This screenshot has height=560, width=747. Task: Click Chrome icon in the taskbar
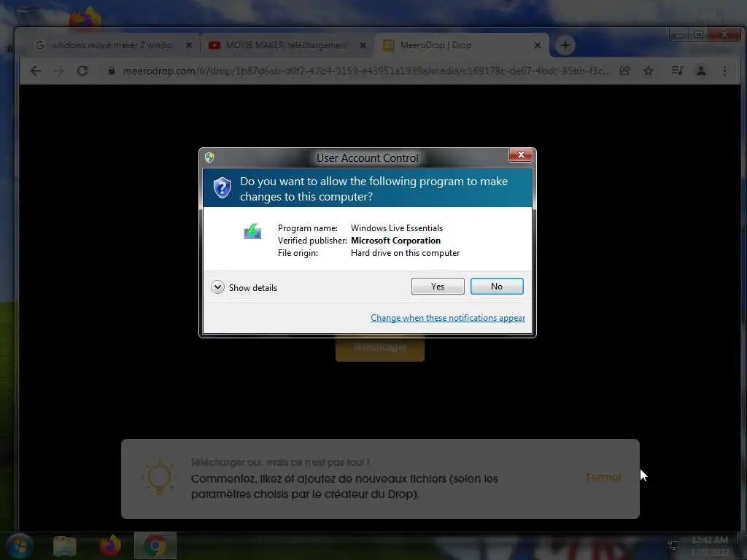[155, 545]
